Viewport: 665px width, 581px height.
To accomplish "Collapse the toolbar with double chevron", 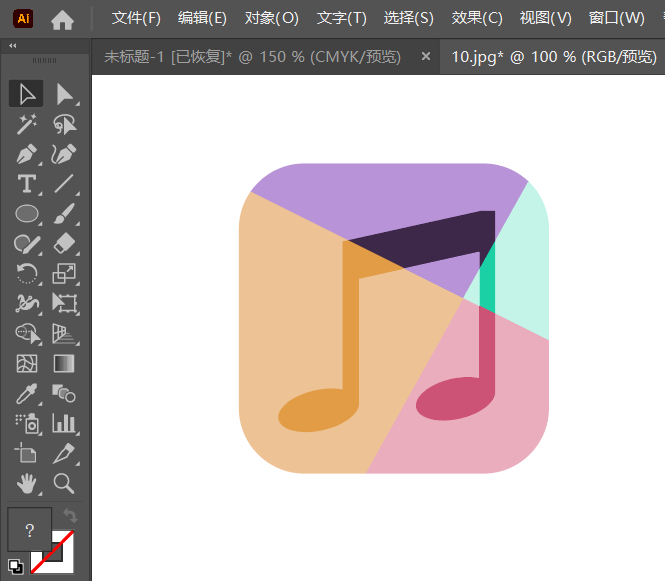I will click(x=13, y=46).
